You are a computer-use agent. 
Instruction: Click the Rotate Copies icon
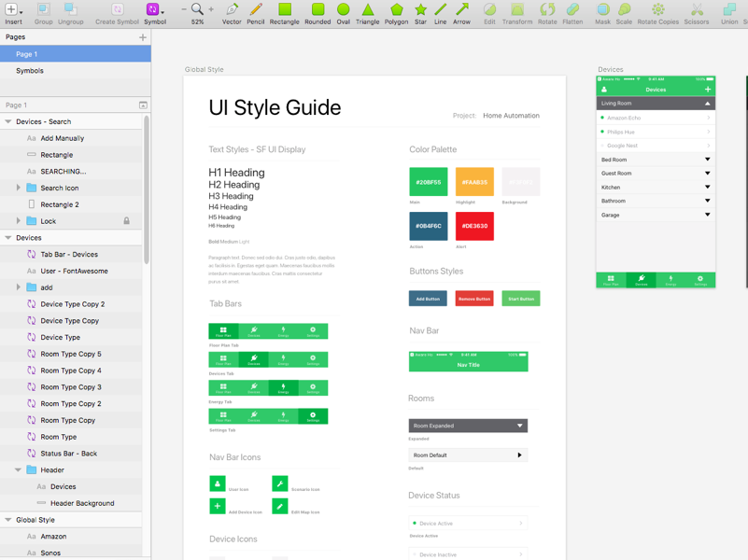658,9
